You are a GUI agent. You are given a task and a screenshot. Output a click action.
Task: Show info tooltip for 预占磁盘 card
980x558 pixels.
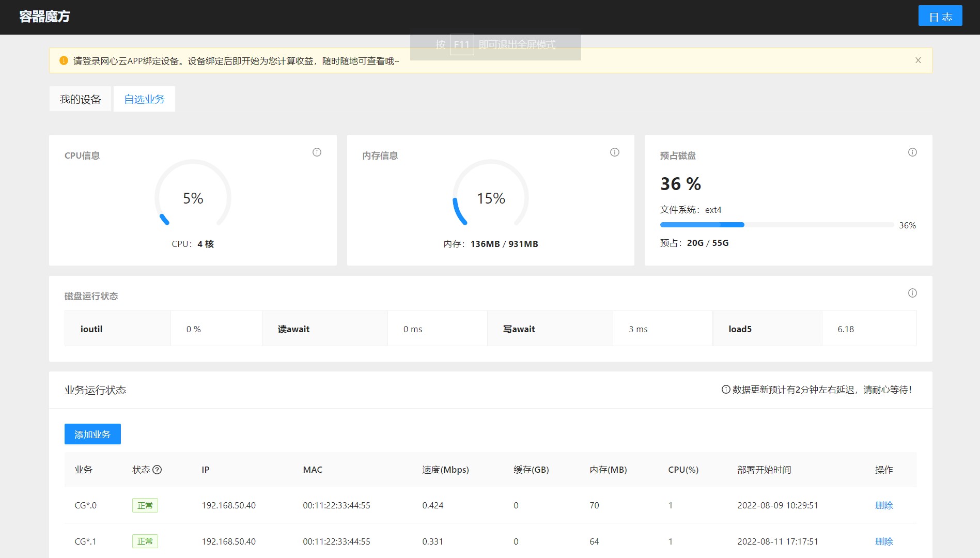[912, 152]
